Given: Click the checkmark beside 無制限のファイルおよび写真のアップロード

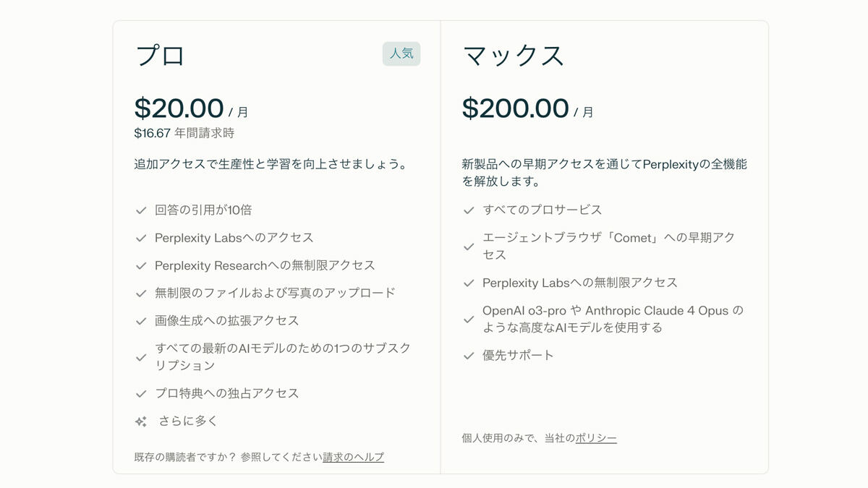Looking at the screenshot, I should click(141, 294).
